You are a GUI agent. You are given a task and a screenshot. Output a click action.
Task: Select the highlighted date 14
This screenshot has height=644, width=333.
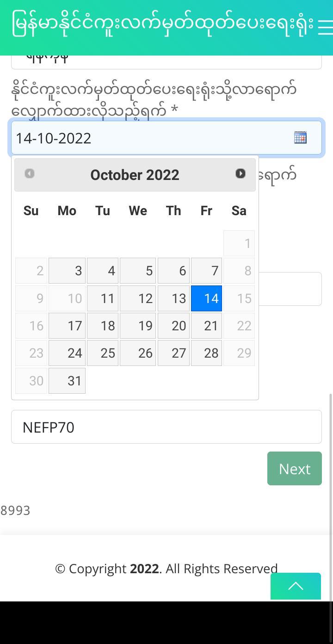pos(206,298)
